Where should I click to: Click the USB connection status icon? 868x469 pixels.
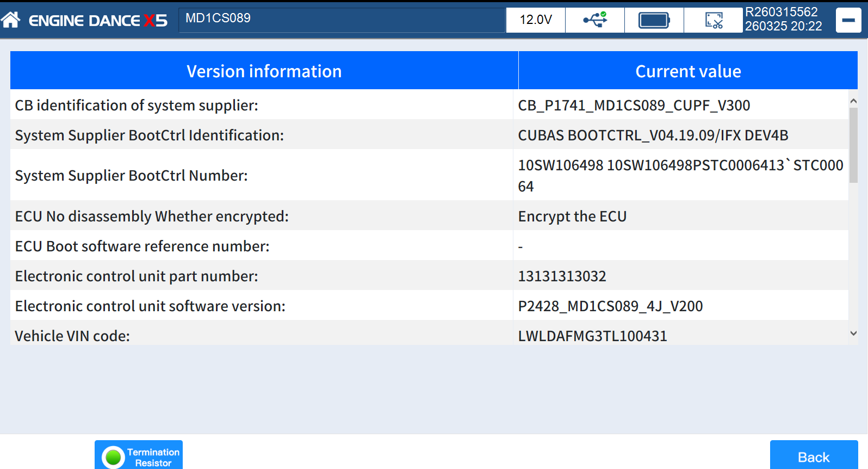(595, 20)
